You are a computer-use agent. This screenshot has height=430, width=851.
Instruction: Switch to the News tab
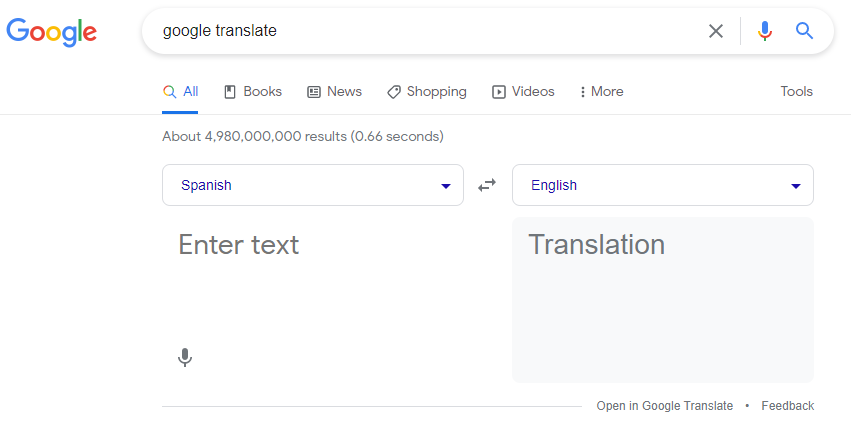tap(334, 92)
